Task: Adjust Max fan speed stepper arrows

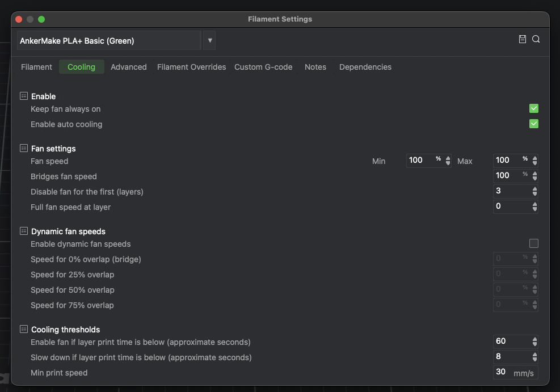Action: [x=534, y=161]
